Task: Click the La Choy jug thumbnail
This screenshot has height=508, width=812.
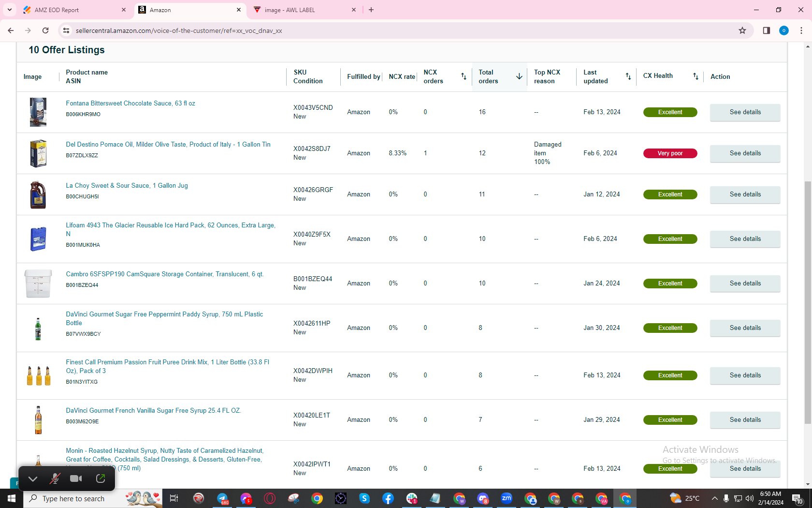Action: (x=38, y=194)
